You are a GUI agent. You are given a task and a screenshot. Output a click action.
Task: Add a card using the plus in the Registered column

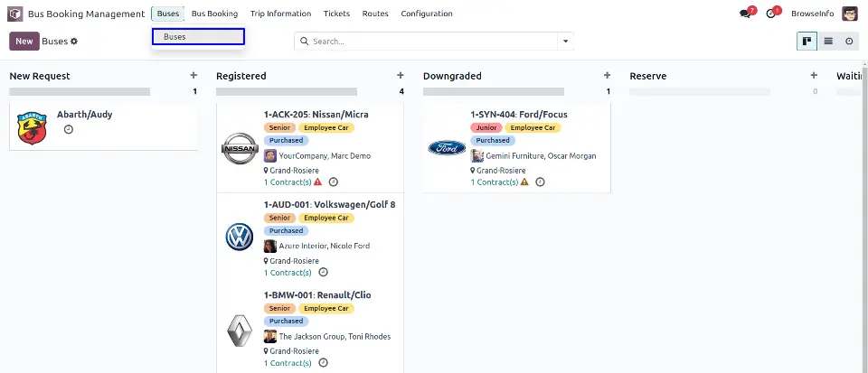tap(401, 76)
